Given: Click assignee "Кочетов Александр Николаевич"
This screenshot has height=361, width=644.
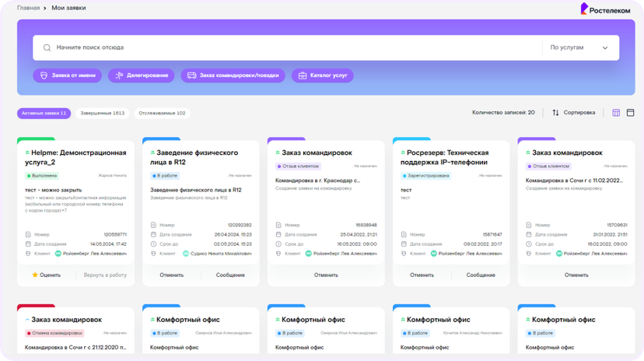Looking at the screenshot, I should 473,333.
